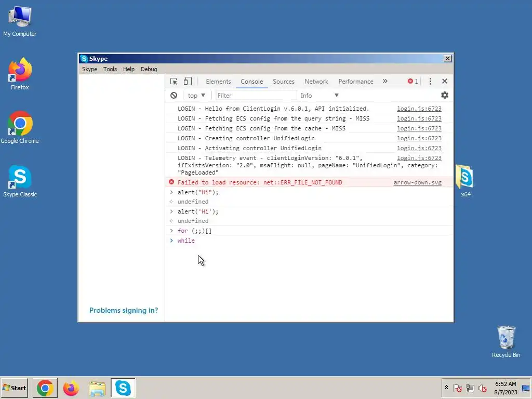Image resolution: width=532 pixels, height=399 pixels.
Task: Open the Info log level dropdown
Action: point(320,96)
